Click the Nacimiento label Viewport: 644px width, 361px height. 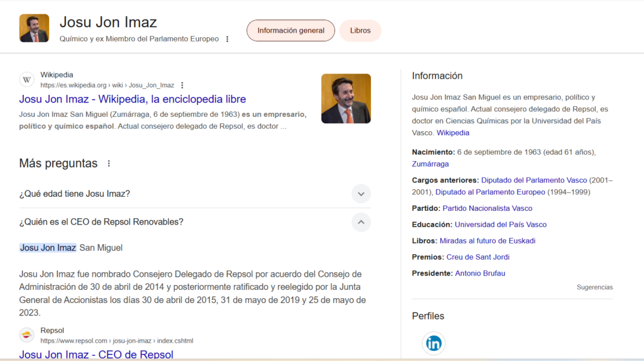[x=433, y=152]
